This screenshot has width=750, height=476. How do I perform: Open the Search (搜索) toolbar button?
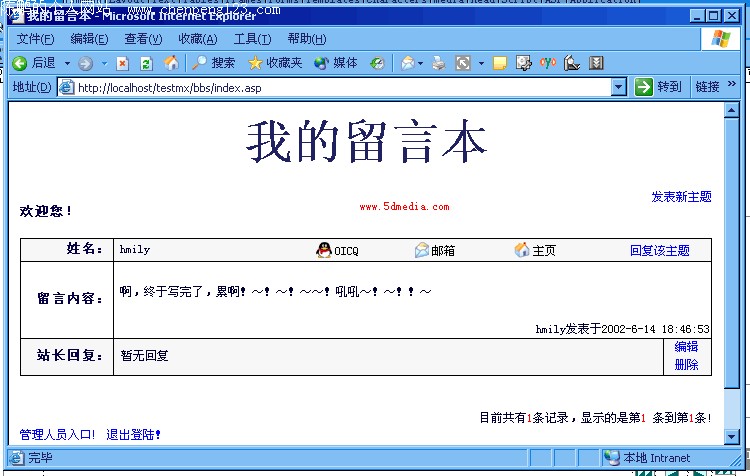tap(214, 63)
